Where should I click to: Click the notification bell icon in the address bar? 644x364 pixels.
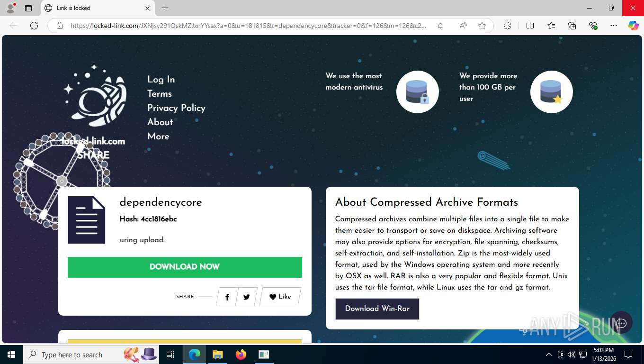440,26
